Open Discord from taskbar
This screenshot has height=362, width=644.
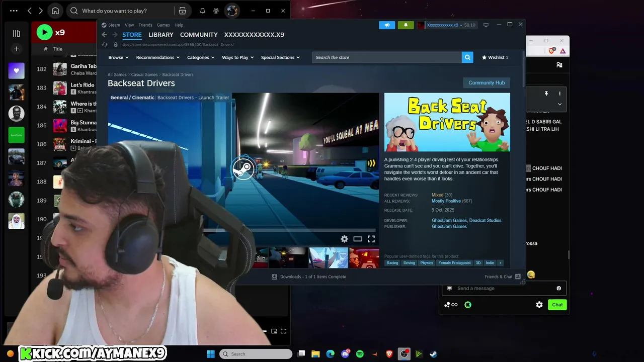click(x=345, y=354)
